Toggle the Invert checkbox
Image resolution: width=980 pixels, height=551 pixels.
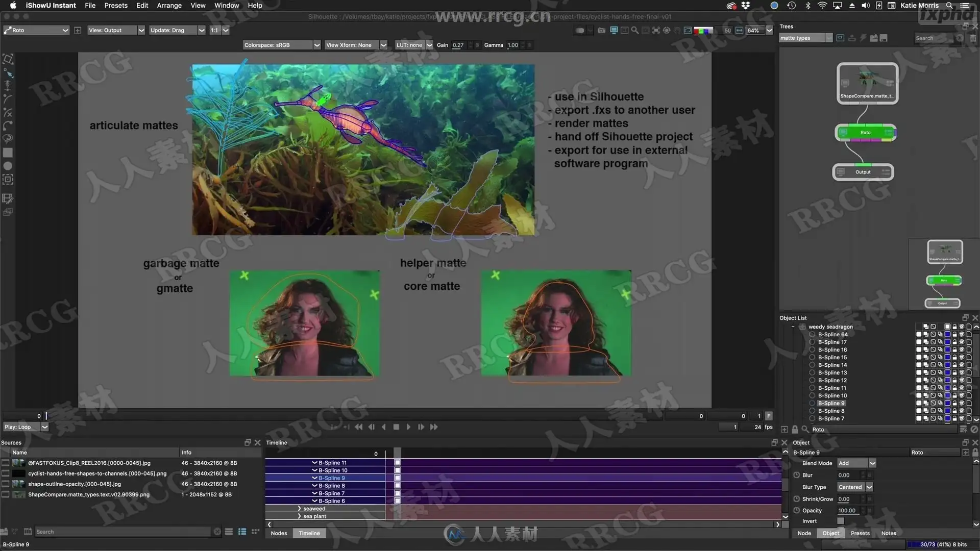[840, 521]
